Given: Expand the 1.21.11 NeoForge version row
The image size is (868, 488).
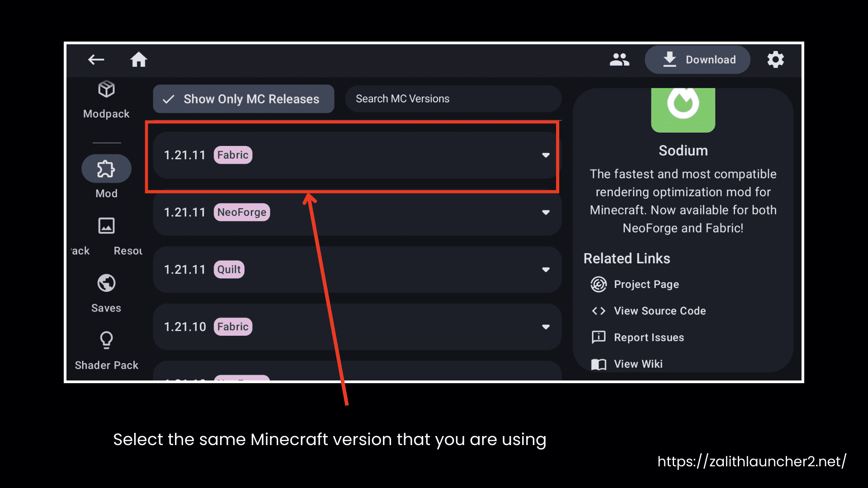Looking at the screenshot, I should point(357,212).
